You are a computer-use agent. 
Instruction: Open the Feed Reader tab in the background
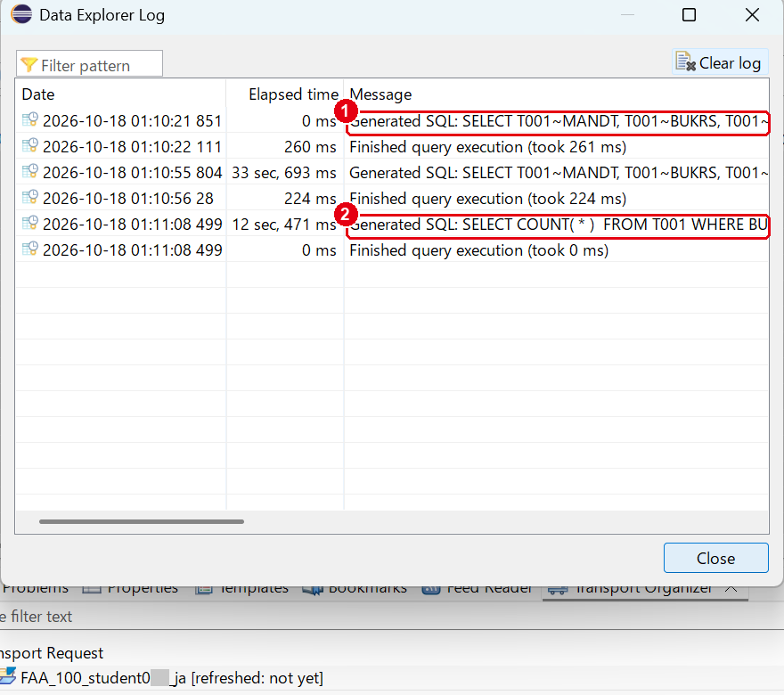(x=477, y=590)
